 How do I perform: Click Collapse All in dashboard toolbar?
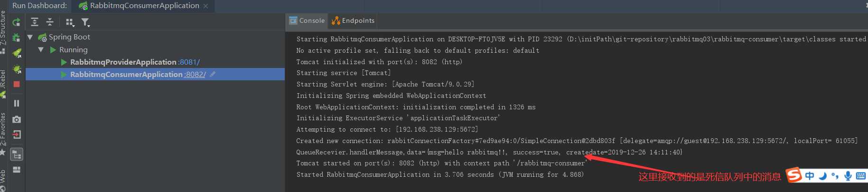50,22
